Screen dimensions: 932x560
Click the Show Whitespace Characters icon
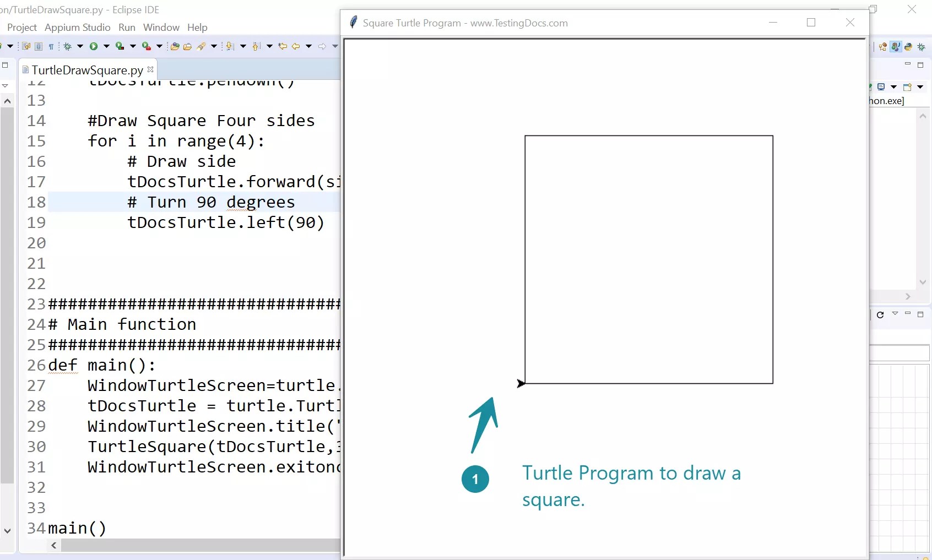click(x=51, y=47)
